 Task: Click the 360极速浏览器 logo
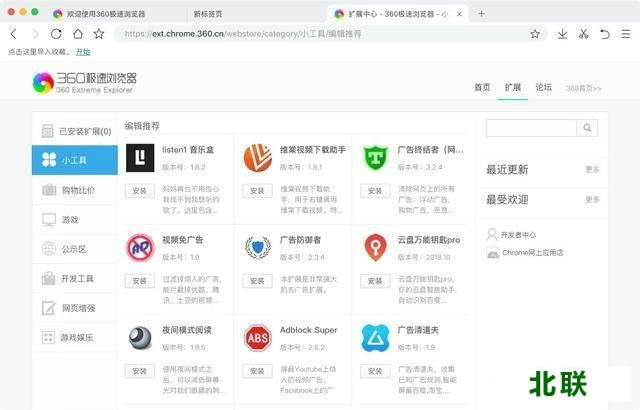click(84, 83)
